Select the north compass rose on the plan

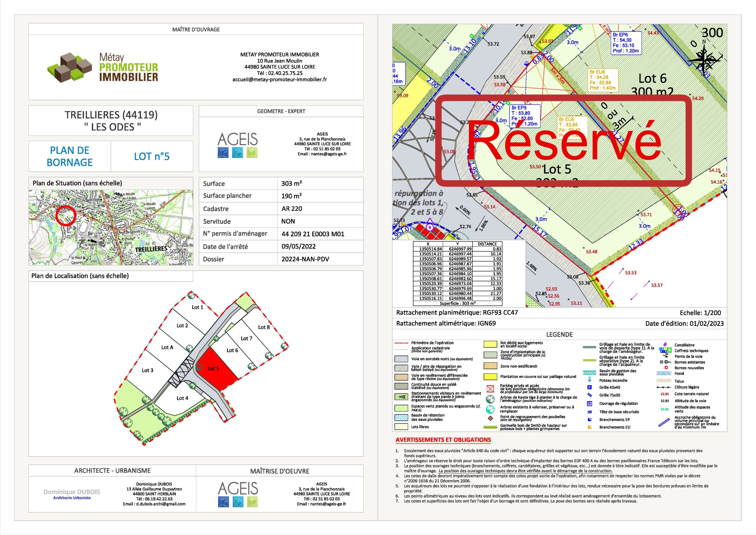[x=704, y=60]
